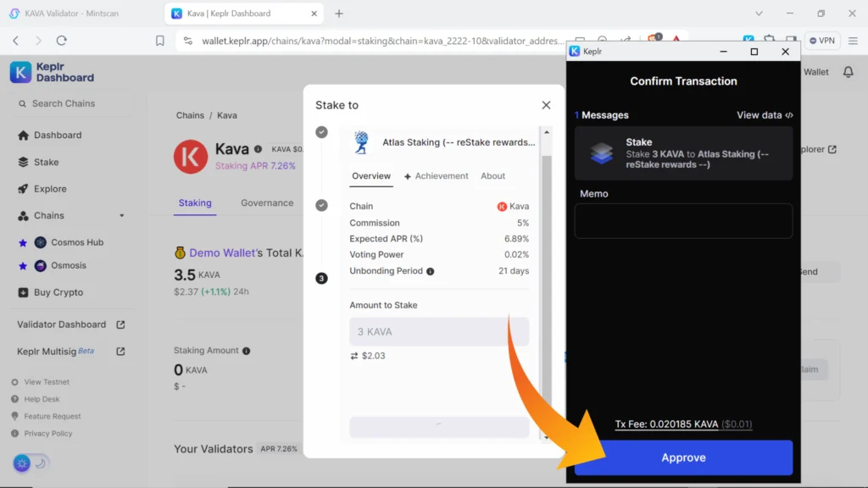The width and height of the screenshot is (868, 488).
Task: Approve the staking transaction
Action: [x=683, y=457]
